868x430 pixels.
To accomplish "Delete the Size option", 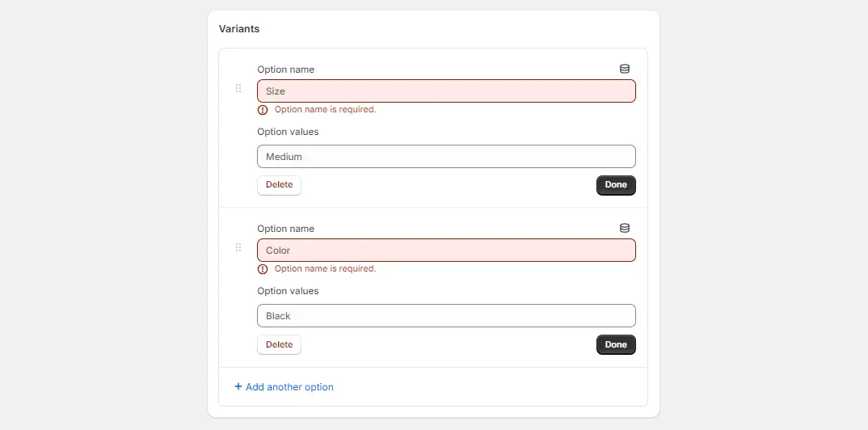I will coord(279,185).
